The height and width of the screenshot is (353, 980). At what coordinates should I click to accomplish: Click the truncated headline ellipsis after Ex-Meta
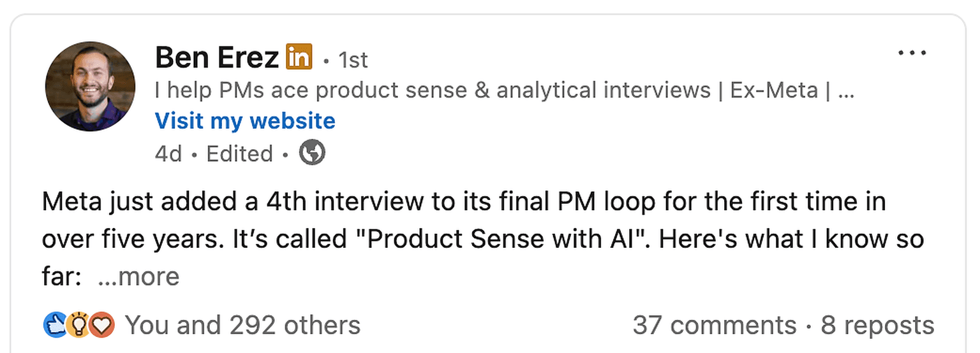coord(845,90)
